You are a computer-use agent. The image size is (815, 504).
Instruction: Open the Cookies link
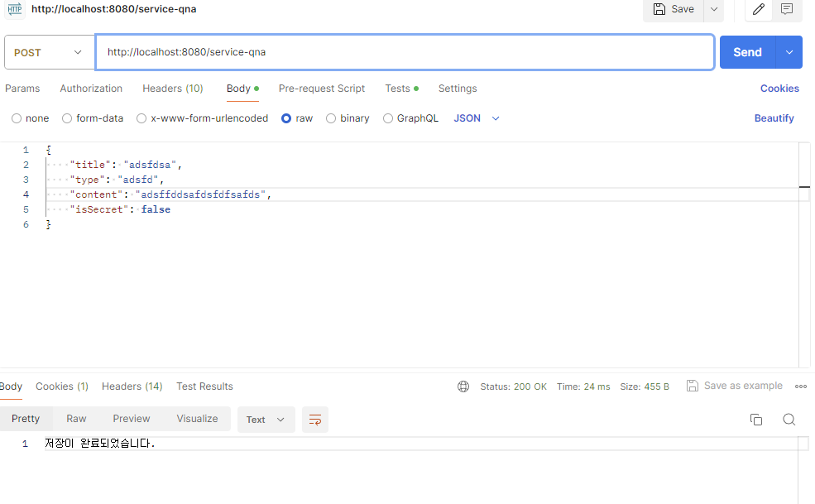tap(779, 89)
